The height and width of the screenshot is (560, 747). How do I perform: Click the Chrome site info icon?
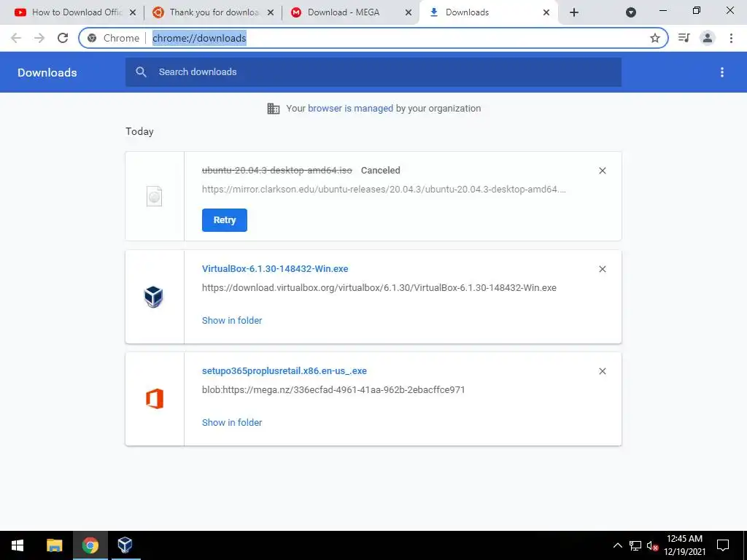coord(92,38)
